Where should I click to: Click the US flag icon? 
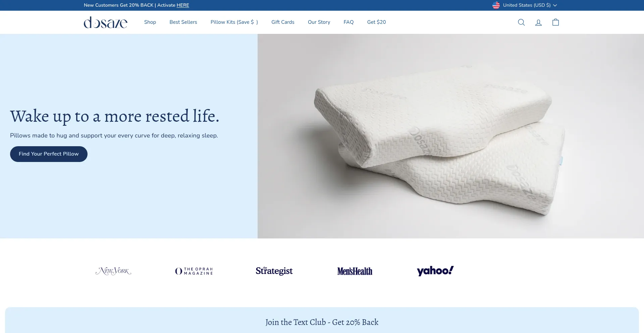coord(496,5)
